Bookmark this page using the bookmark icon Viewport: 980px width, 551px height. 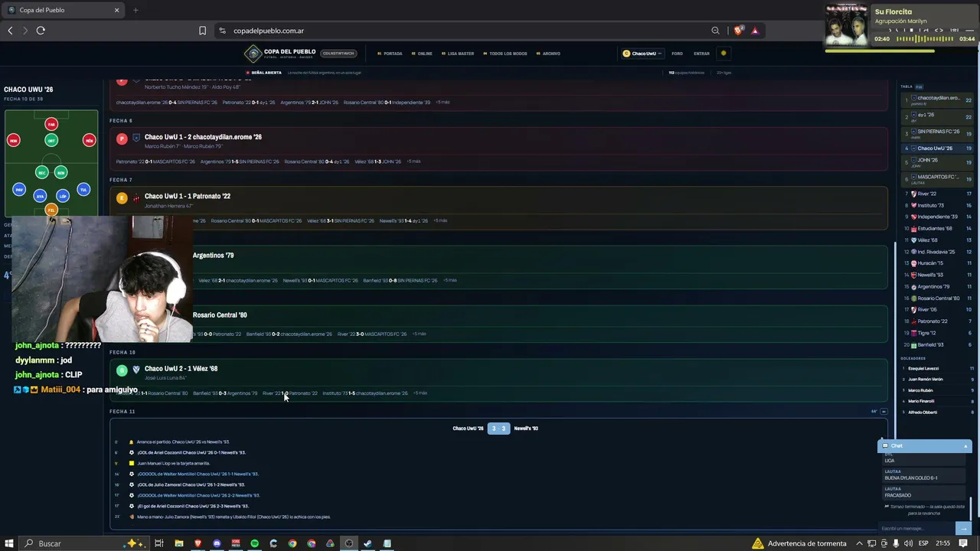point(202,31)
